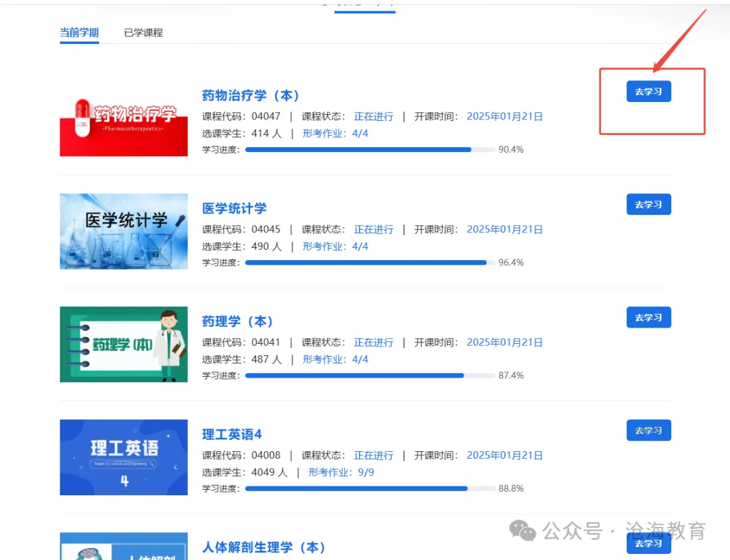This screenshot has width=730, height=560.
Task: Click course code 04045
Action: [x=266, y=229]
